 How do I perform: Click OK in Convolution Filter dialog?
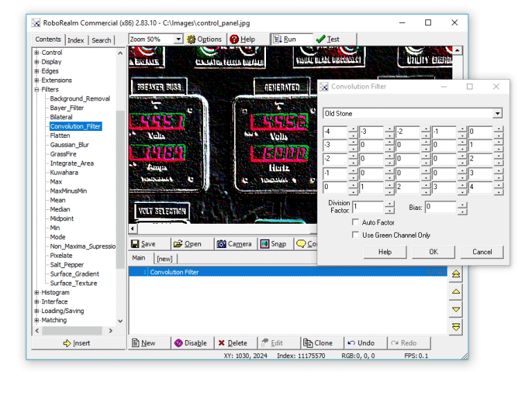[433, 252]
